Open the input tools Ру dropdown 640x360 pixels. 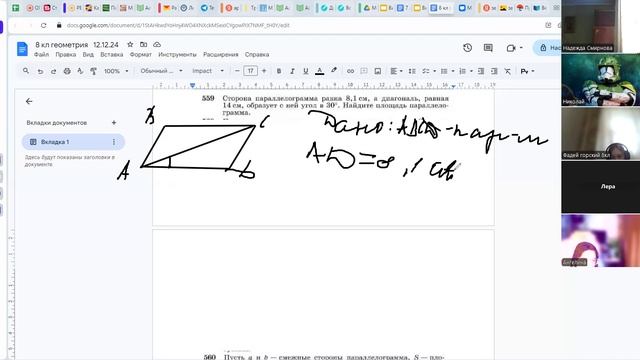(527, 71)
